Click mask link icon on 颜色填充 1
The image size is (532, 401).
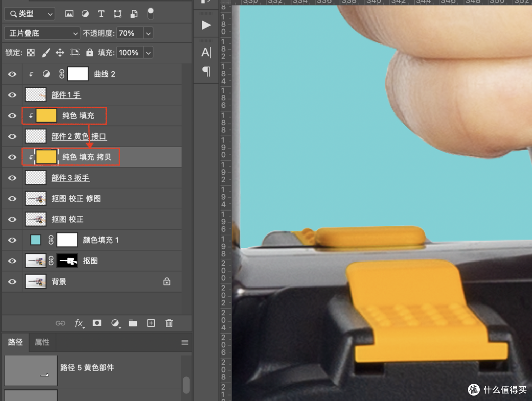51,240
